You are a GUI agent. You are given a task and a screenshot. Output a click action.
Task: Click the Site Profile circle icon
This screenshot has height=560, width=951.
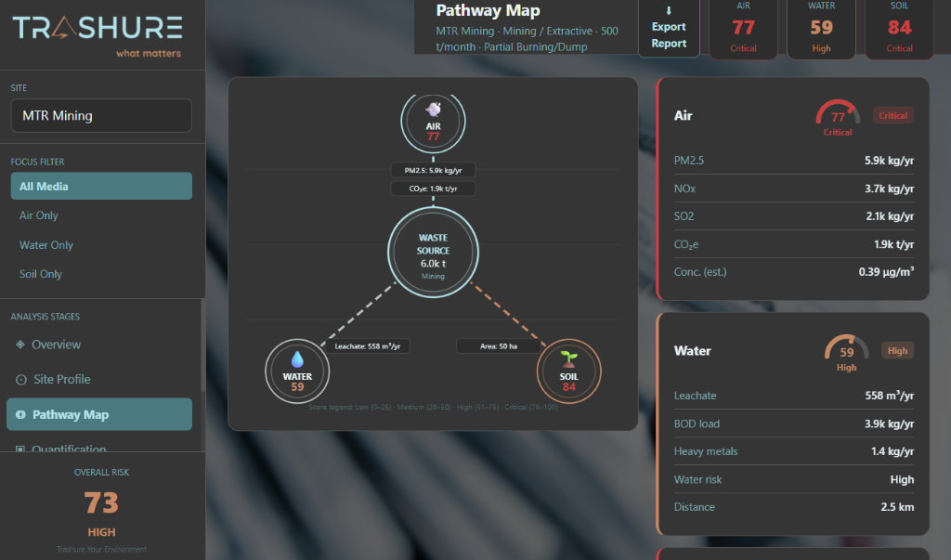(x=20, y=380)
